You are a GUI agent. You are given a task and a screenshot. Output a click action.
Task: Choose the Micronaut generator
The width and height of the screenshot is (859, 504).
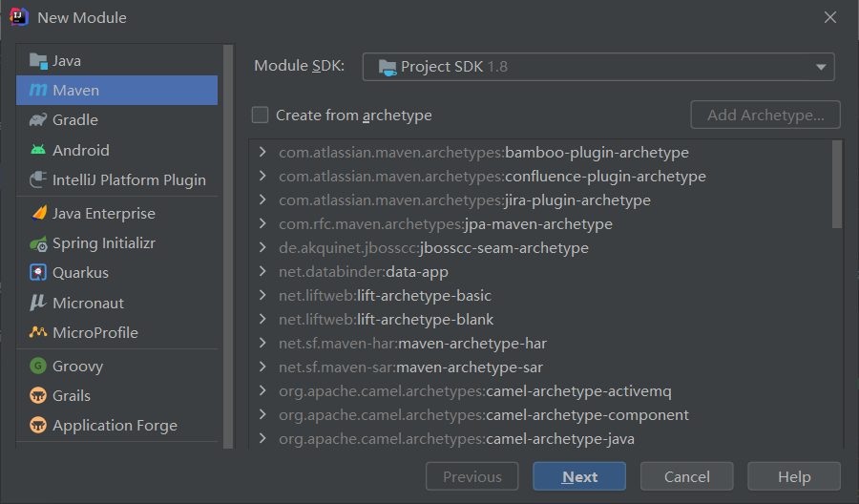[x=117, y=303]
